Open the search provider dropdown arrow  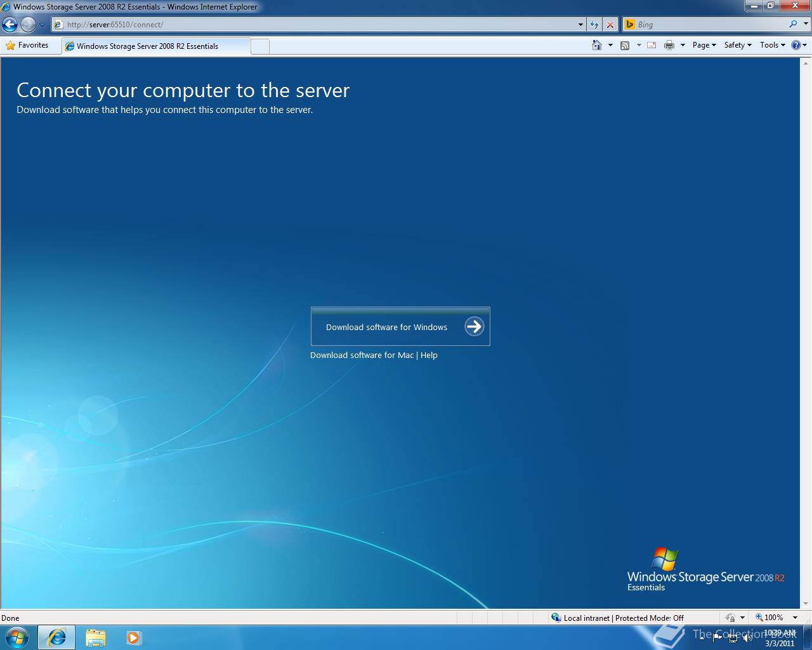[x=805, y=24]
